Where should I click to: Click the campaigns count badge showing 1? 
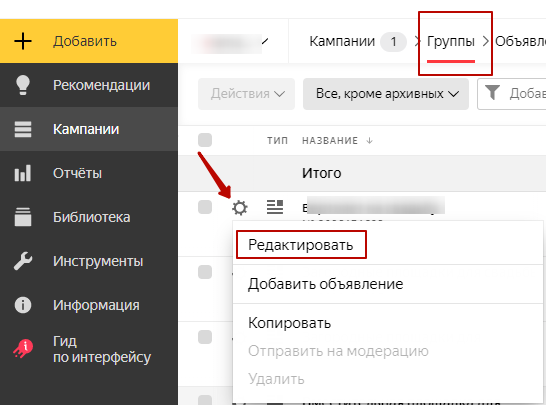393,42
